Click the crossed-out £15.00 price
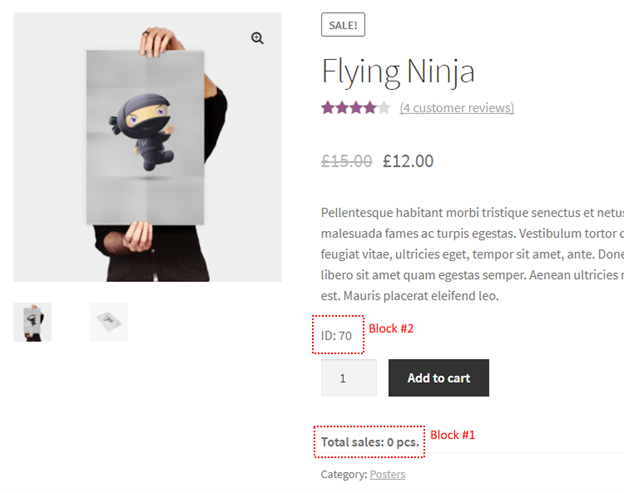Viewport: 624px width, 493px height. point(347,161)
